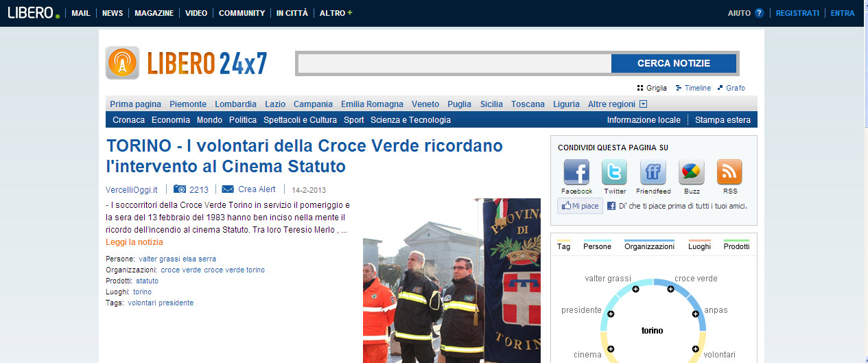Open Stampa estera section
The image size is (868, 363).
tap(723, 120)
